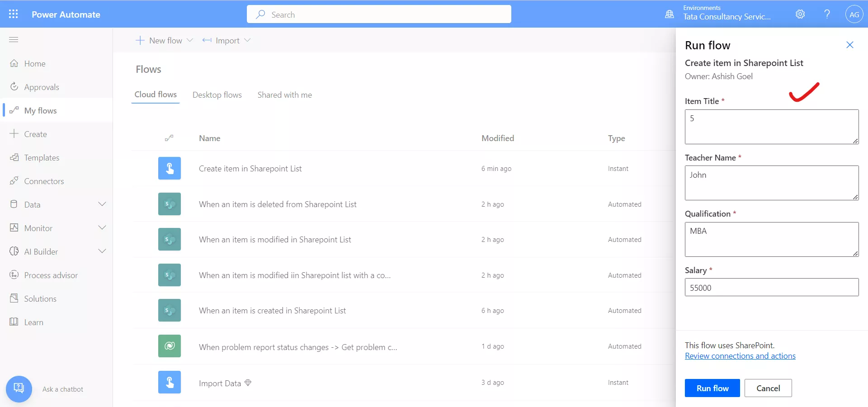Click the Solutions icon in sidebar
868x407 pixels.
click(x=14, y=298)
